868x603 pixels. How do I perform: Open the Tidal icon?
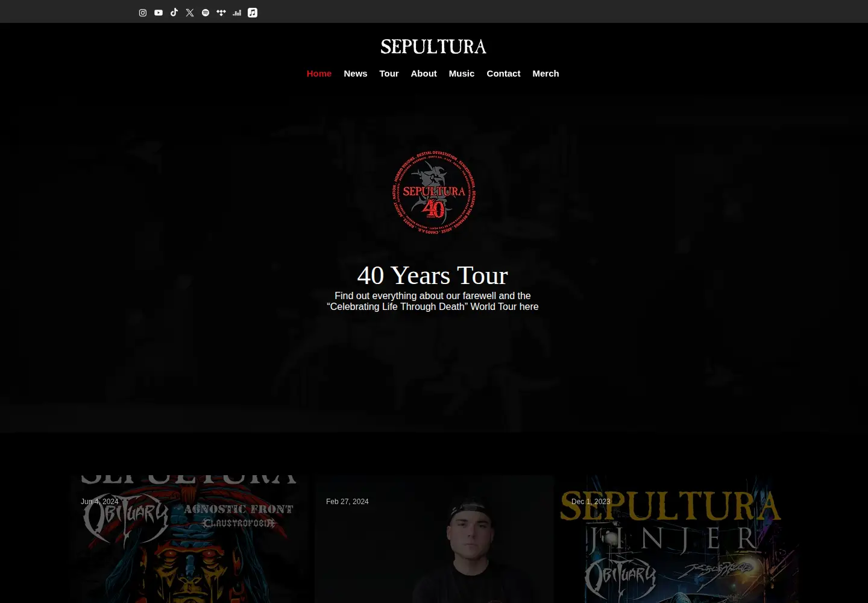click(x=221, y=13)
